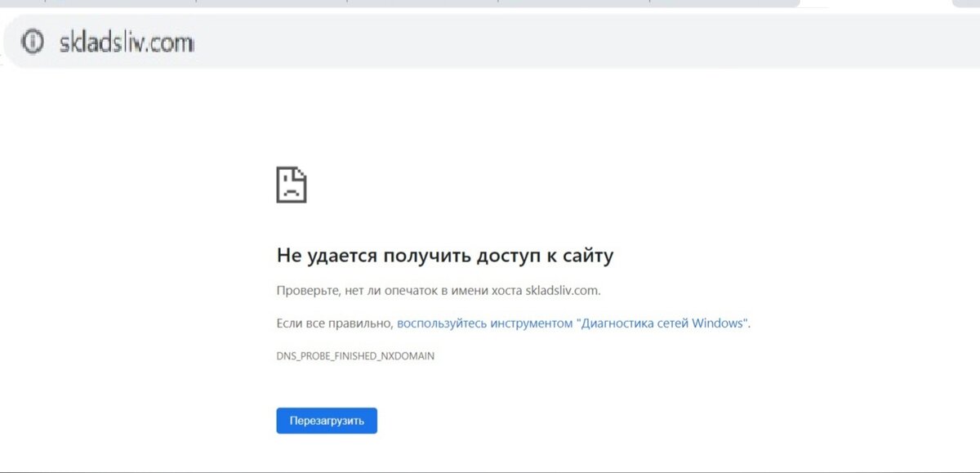Screen dimensions: 980x473
Task: Click heading Не удается получить доступ к сайту
Action: 445,256
